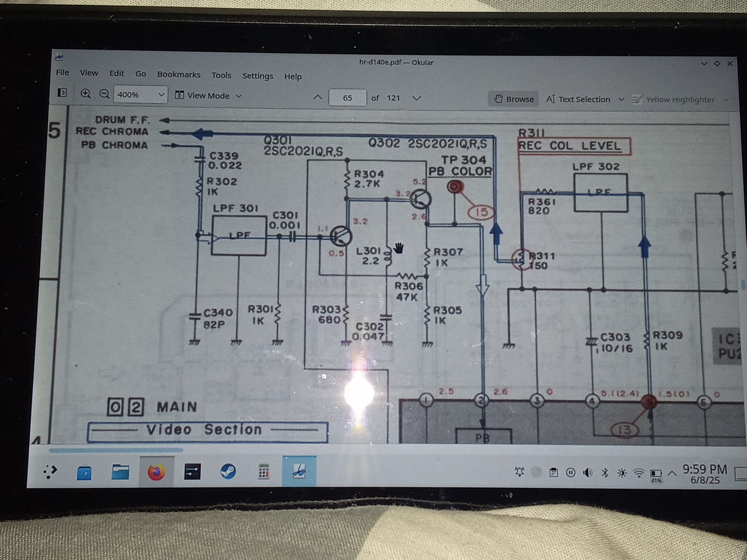Click the total page count 121
Image resolution: width=747 pixels, height=560 pixels.
click(x=393, y=98)
